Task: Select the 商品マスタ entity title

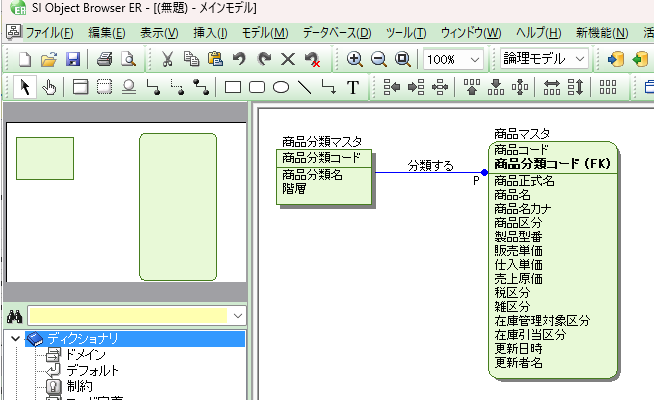Action: point(522,134)
